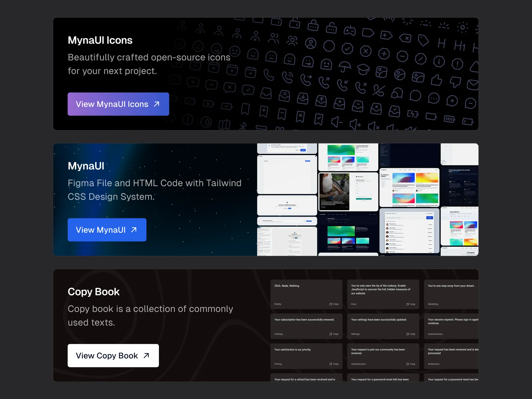Copy the subscription successfully renewed text
This screenshot has width=532, height=399.
[x=334, y=334]
